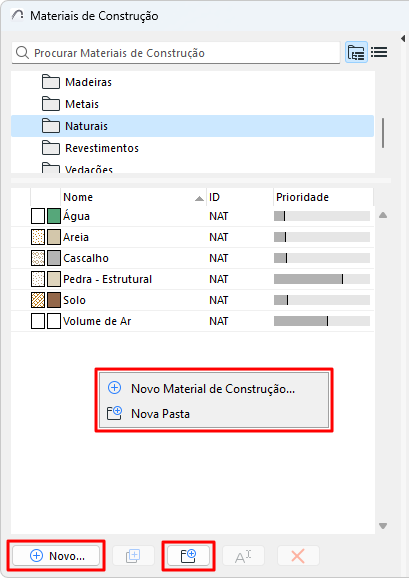Collapse the panel with the black arrow
The height and width of the screenshot is (578, 409).
tap(402, 38)
